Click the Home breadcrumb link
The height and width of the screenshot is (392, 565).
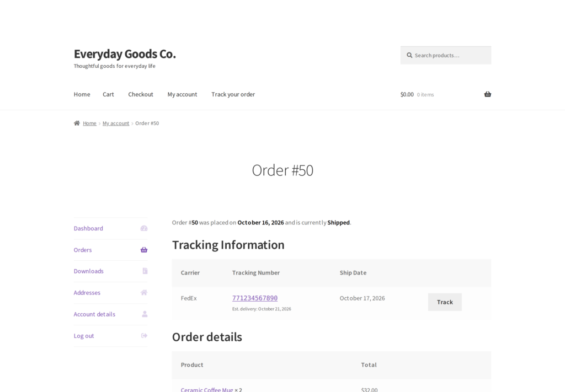[x=89, y=123]
